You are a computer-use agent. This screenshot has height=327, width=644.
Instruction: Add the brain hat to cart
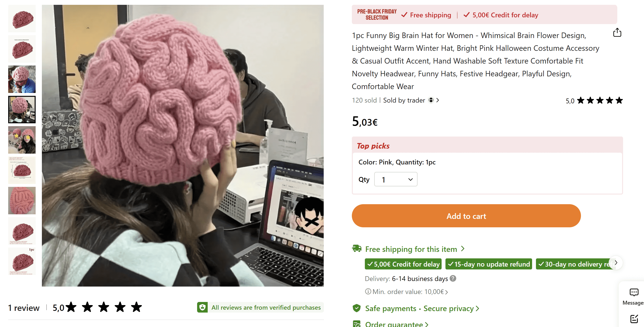466,216
